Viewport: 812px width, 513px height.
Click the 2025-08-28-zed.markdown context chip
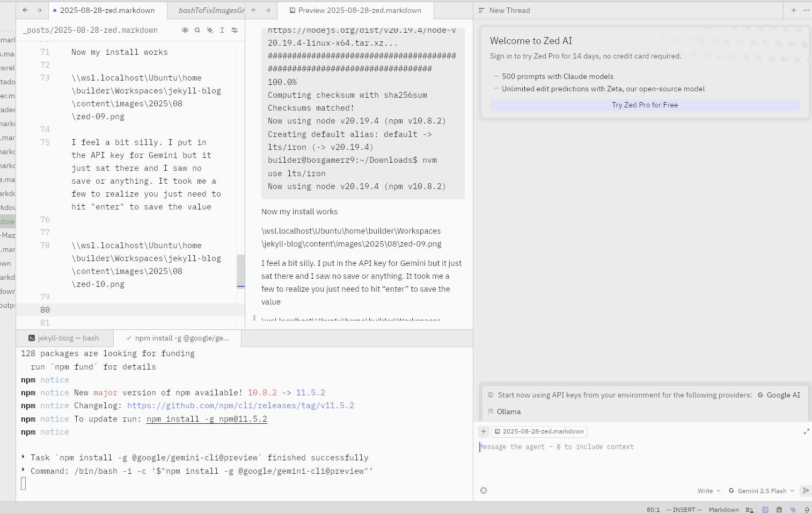click(540, 431)
